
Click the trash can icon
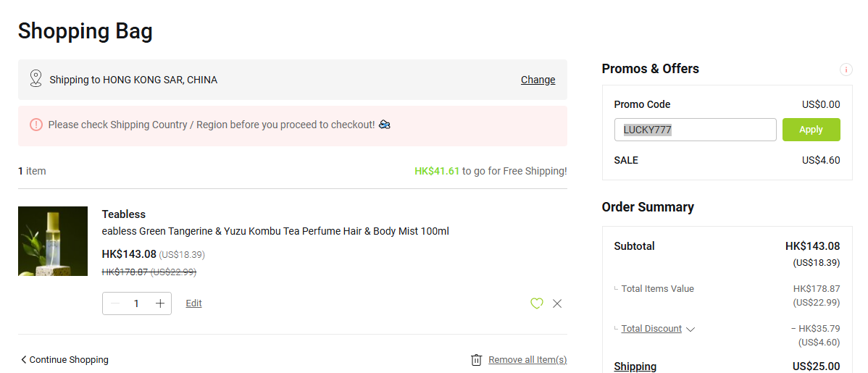pyautogui.click(x=476, y=360)
